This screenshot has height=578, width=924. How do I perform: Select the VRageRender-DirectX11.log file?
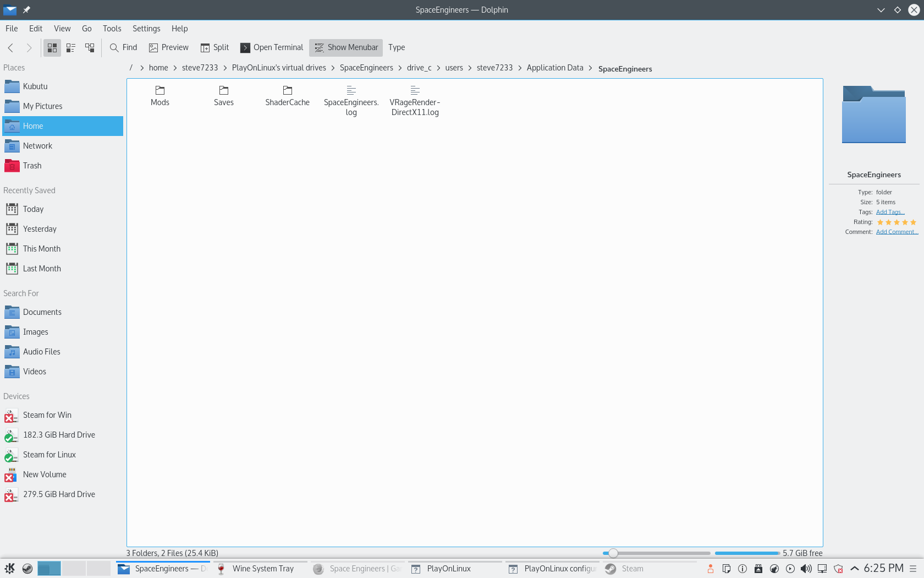coord(415,101)
